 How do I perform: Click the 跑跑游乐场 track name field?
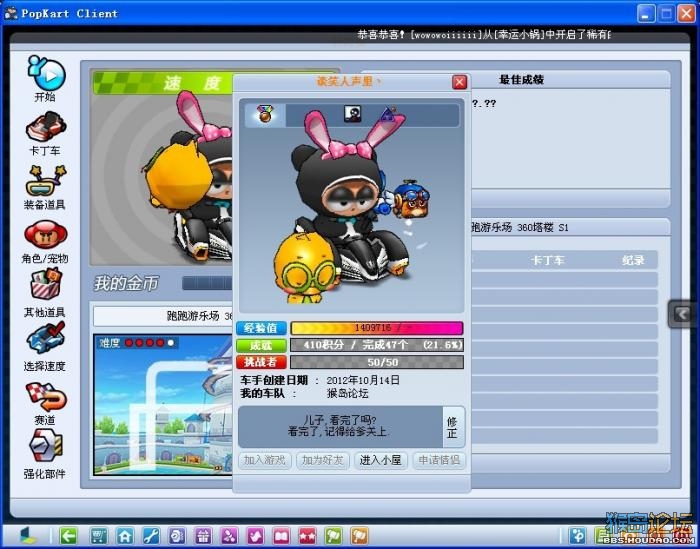pos(163,316)
